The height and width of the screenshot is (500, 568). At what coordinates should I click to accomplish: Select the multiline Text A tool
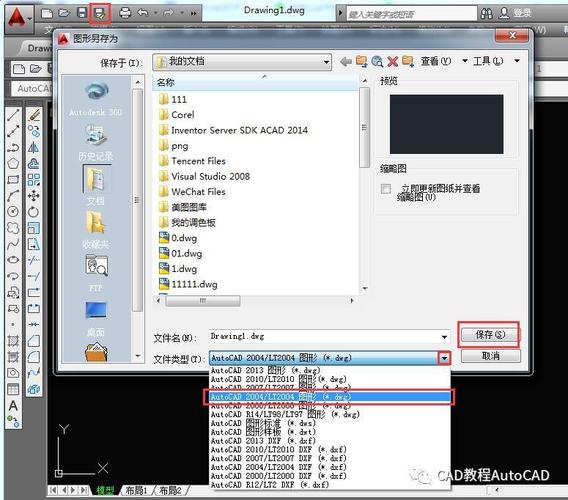13,405
